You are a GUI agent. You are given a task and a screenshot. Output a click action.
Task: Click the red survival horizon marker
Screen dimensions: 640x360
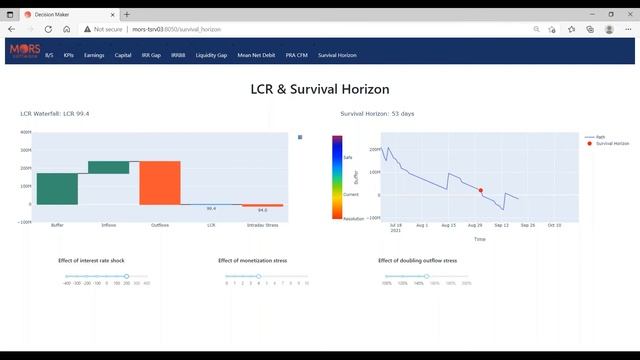pyautogui.click(x=481, y=190)
